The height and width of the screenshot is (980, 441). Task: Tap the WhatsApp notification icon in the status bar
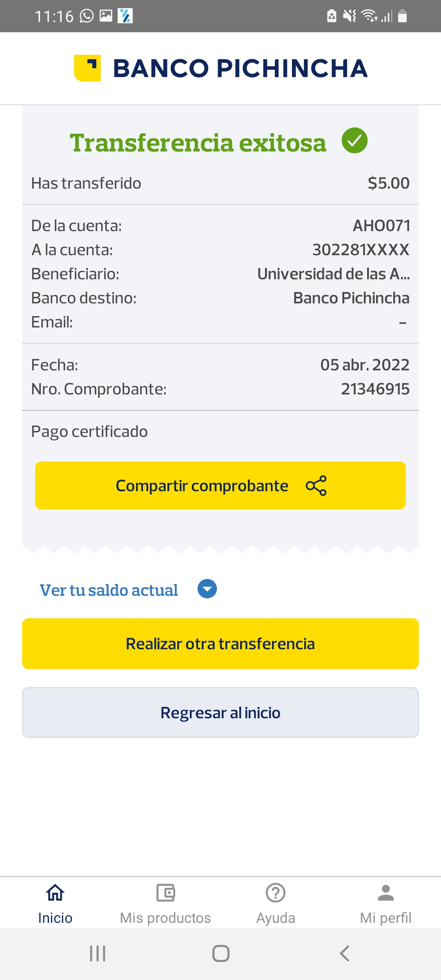(x=87, y=16)
